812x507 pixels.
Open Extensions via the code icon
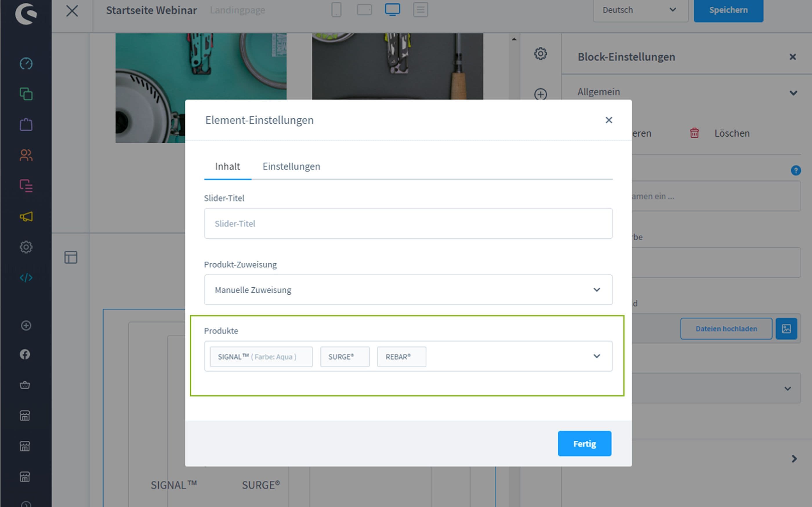pyautogui.click(x=26, y=277)
